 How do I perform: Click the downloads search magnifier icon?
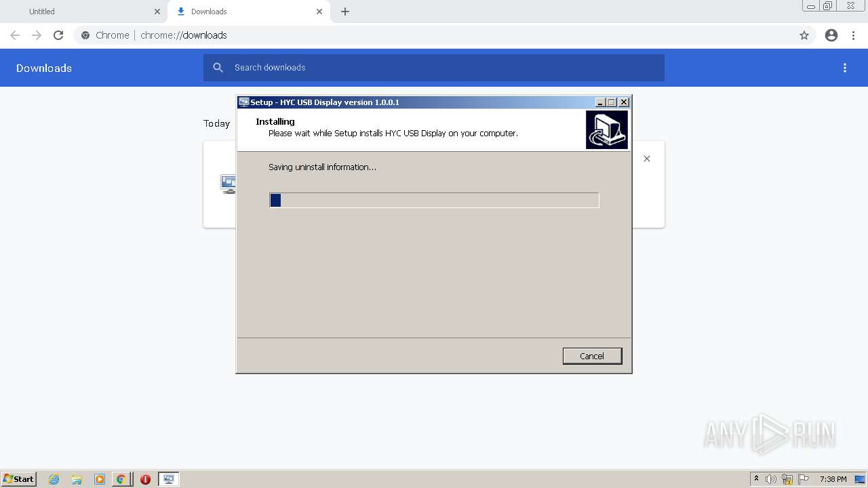[x=218, y=68]
